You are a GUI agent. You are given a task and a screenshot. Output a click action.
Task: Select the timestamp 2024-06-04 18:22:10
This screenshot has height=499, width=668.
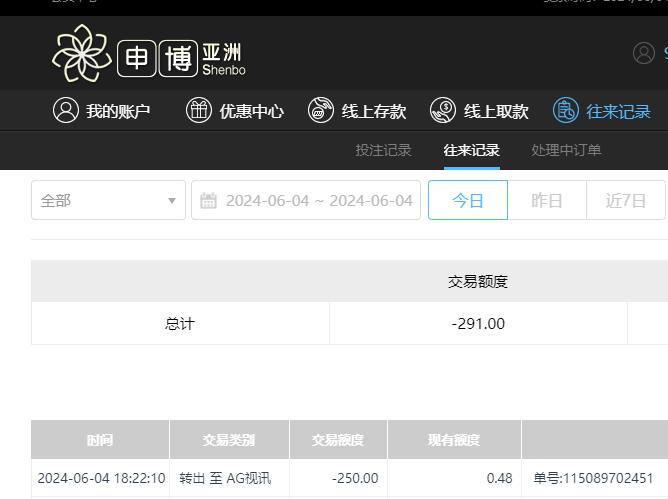click(x=101, y=478)
